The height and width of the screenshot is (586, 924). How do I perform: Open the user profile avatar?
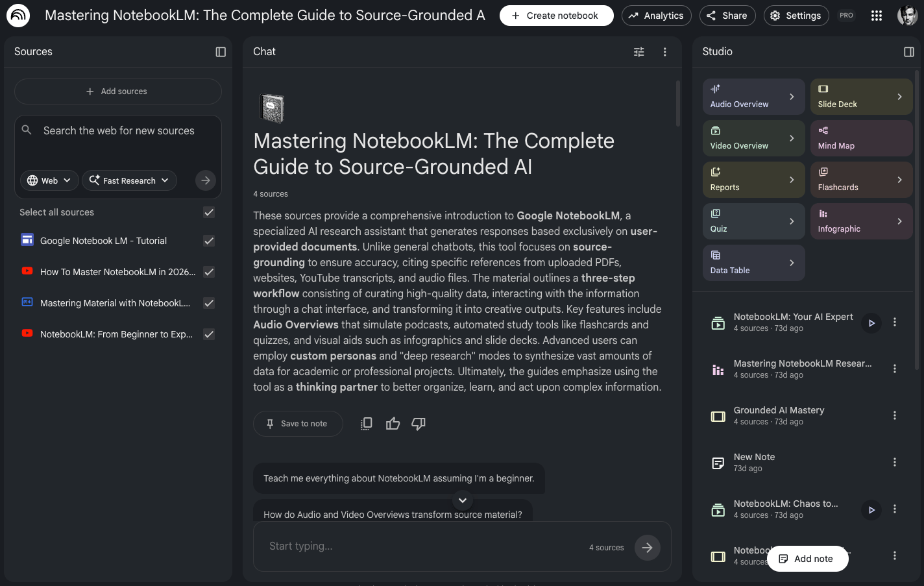[x=907, y=16]
